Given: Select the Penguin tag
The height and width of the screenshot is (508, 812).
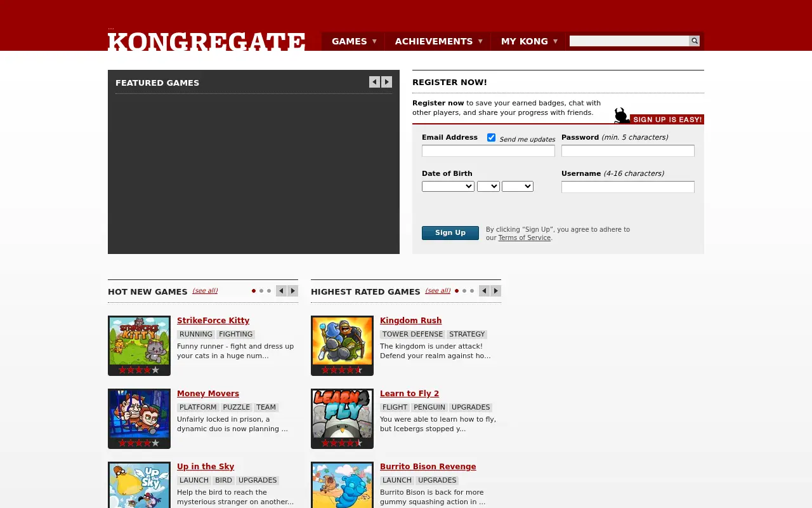Looking at the screenshot, I should [429, 407].
